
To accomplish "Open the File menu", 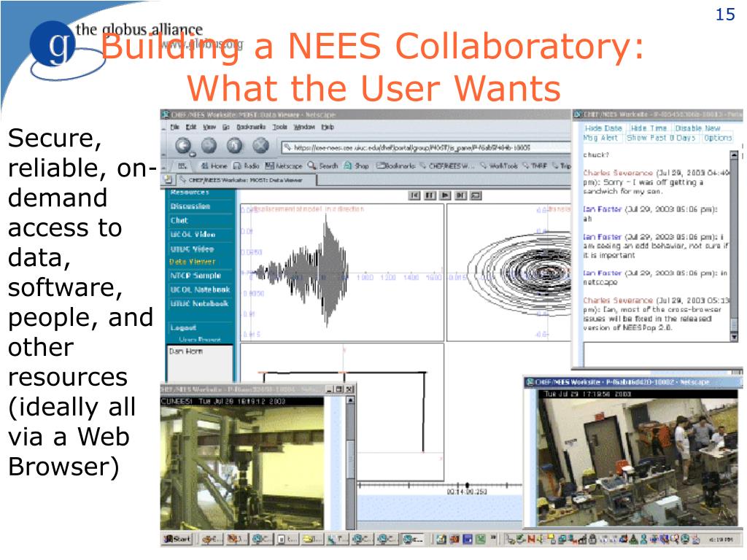I will [x=175, y=127].
